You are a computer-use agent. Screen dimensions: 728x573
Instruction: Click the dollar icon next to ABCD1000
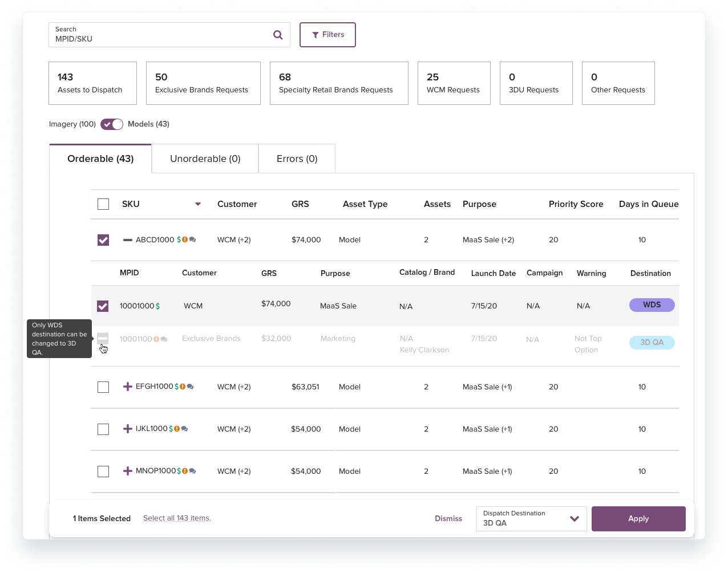pos(179,240)
